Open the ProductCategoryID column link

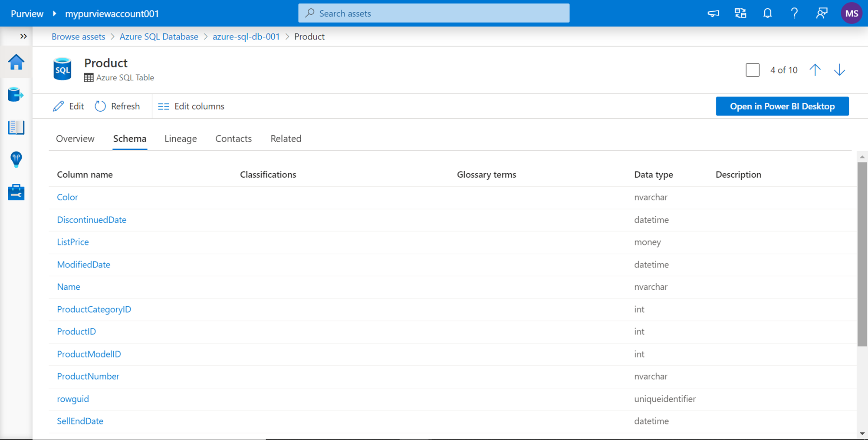pyautogui.click(x=94, y=309)
